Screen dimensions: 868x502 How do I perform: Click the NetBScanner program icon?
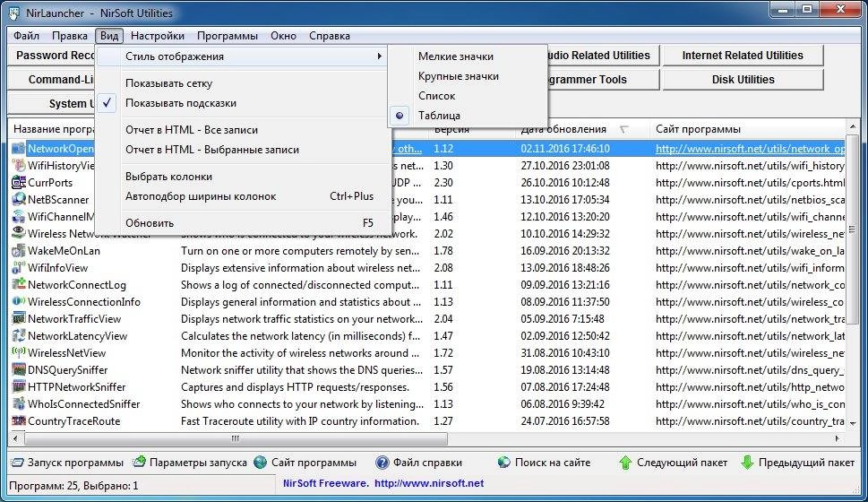coord(19,200)
